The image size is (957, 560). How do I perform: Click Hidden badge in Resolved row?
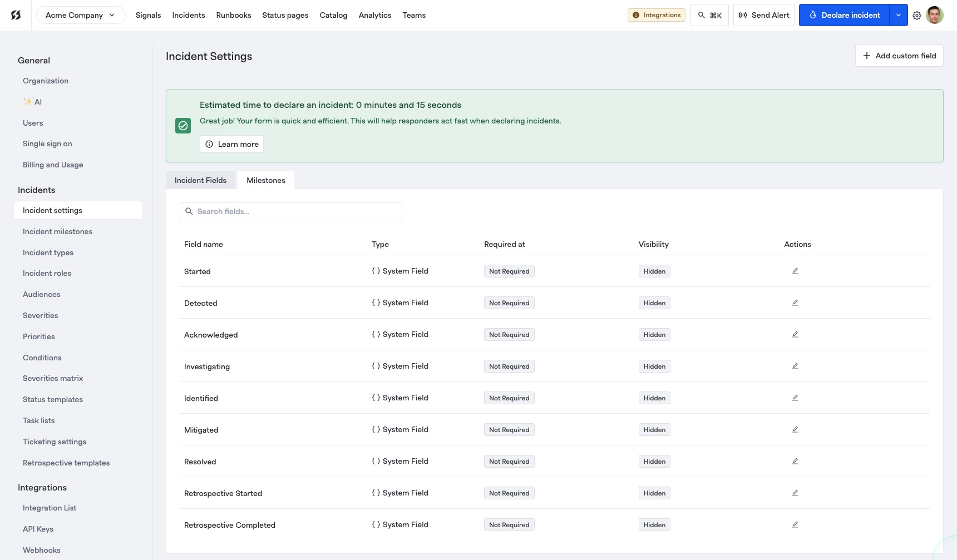(654, 462)
